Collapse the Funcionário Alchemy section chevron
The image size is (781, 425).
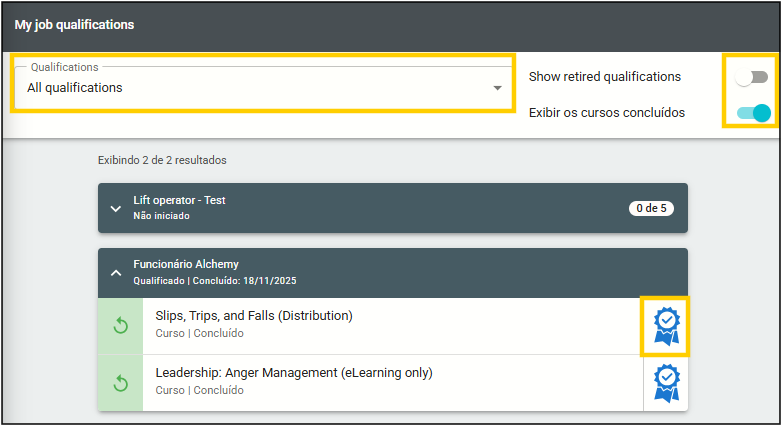tap(115, 272)
